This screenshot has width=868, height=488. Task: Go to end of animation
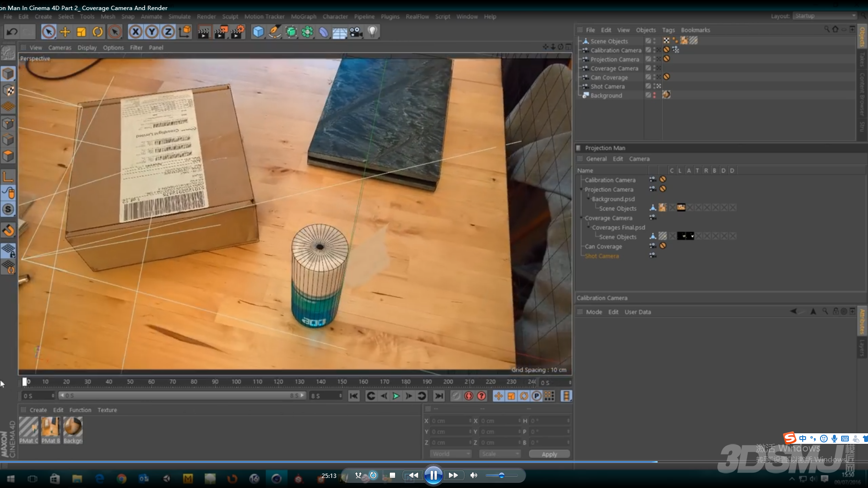(x=439, y=396)
